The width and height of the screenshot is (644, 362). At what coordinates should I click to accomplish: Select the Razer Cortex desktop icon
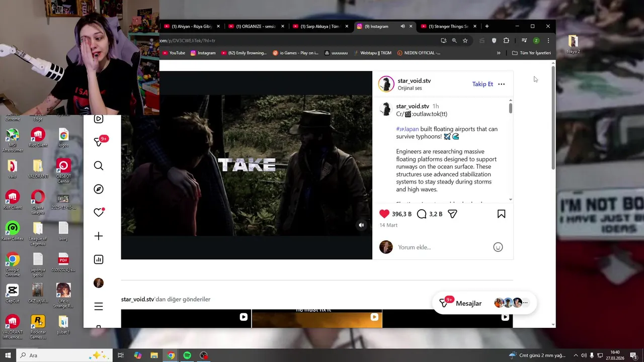(x=13, y=232)
